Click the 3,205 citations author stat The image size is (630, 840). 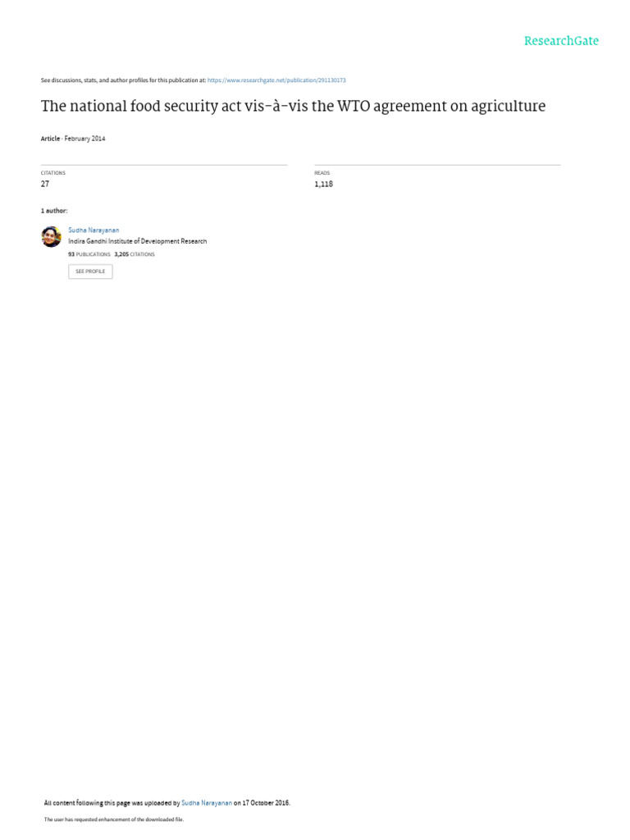tap(135, 254)
